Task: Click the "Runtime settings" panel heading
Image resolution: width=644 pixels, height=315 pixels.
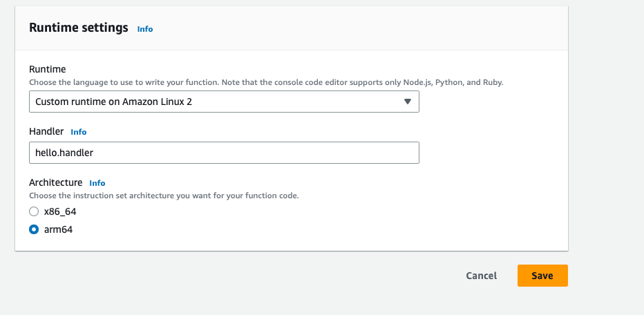Action: coord(79,28)
